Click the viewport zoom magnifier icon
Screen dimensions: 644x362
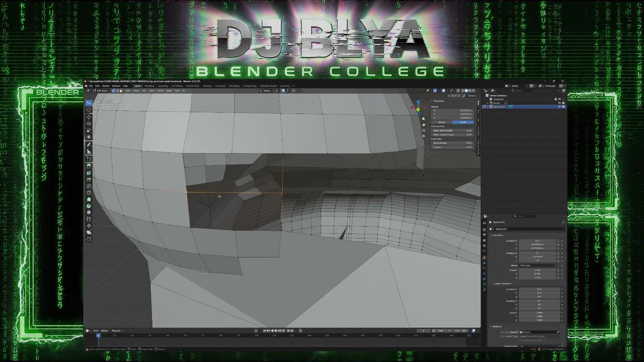click(x=423, y=119)
